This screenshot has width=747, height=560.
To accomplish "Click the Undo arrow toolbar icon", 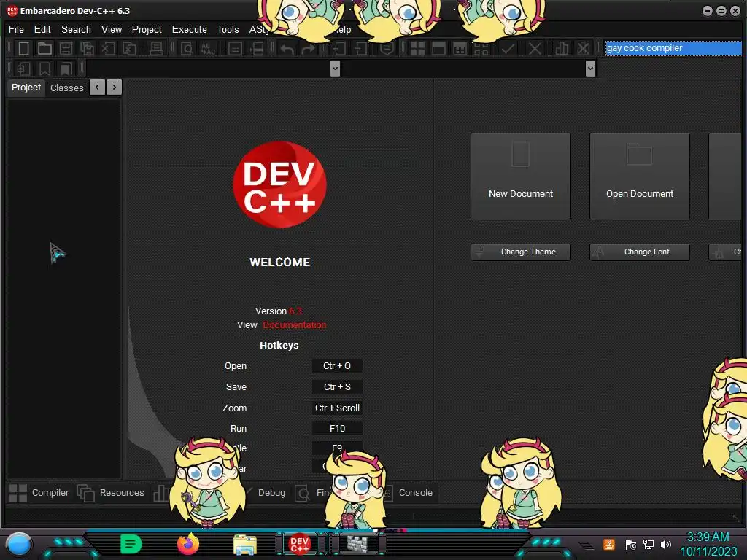I will [287, 49].
